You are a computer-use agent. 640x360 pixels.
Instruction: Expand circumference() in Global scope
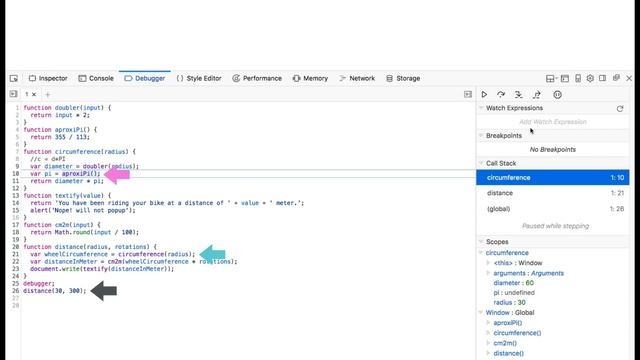click(x=488, y=333)
